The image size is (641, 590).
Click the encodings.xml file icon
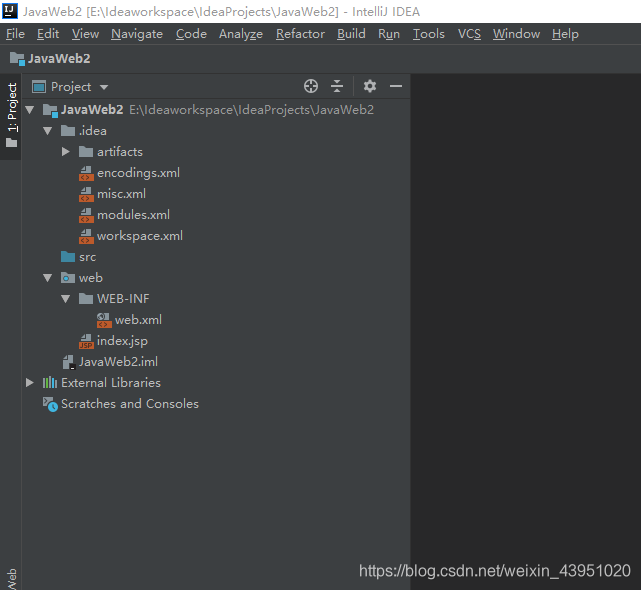[86, 173]
